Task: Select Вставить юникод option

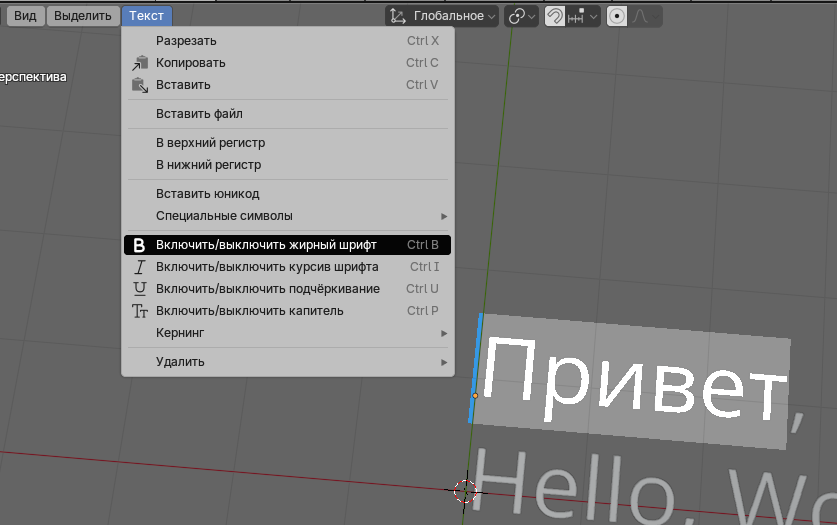Action: point(287,194)
